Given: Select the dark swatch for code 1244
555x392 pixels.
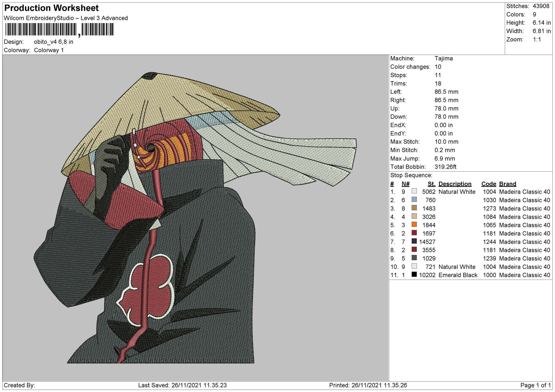Looking at the screenshot, I should 414,241.
